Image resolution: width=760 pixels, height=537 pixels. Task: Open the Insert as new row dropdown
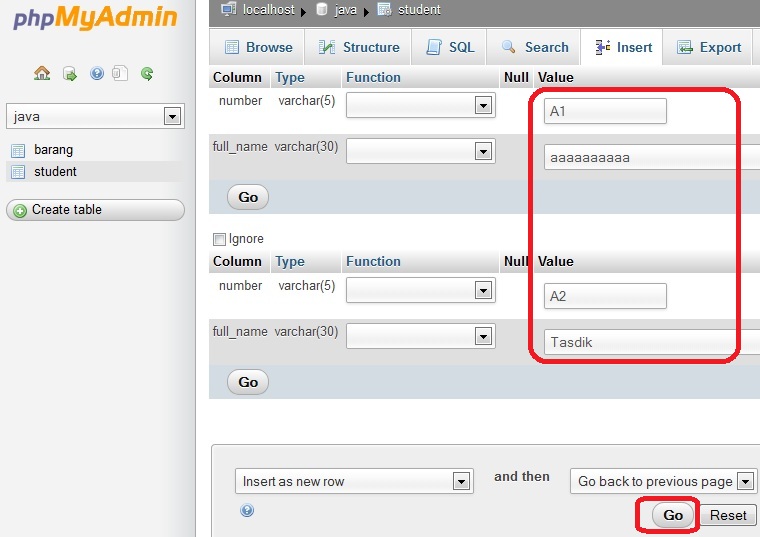pos(354,481)
